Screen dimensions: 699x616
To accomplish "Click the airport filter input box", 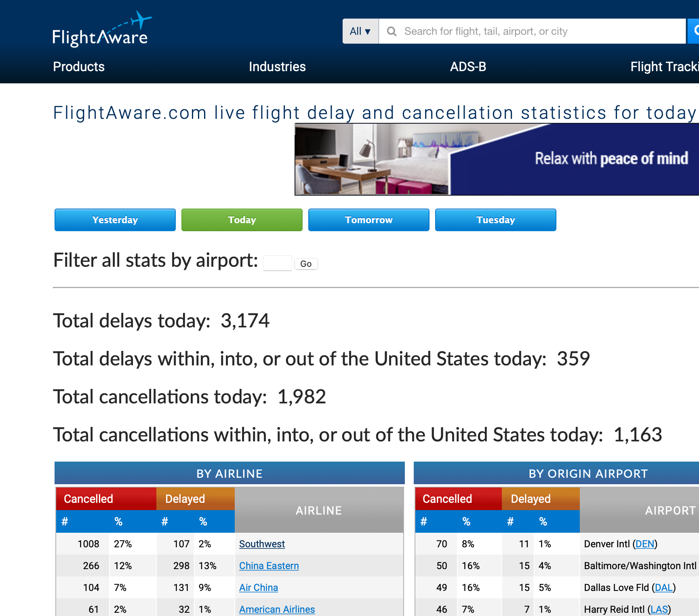I will coord(277,263).
